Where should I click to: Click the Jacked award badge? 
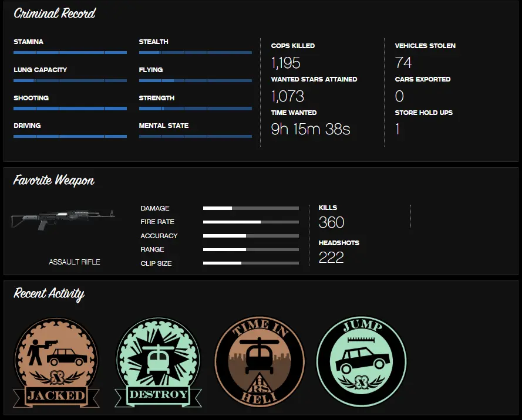[x=56, y=363]
